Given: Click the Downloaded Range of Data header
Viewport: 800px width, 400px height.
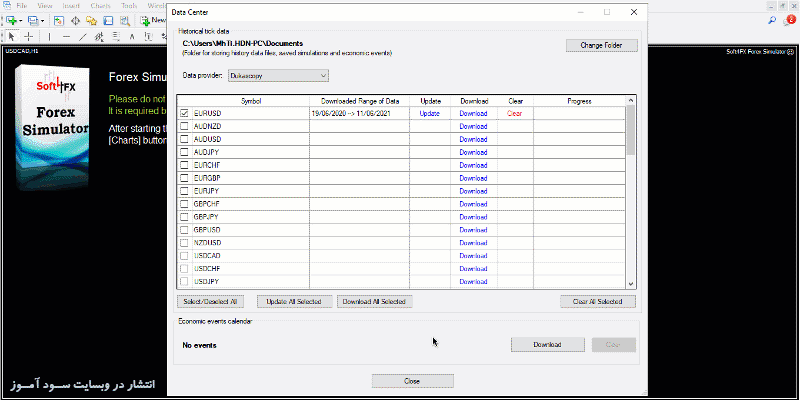Looking at the screenshot, I should pos(359,101).
